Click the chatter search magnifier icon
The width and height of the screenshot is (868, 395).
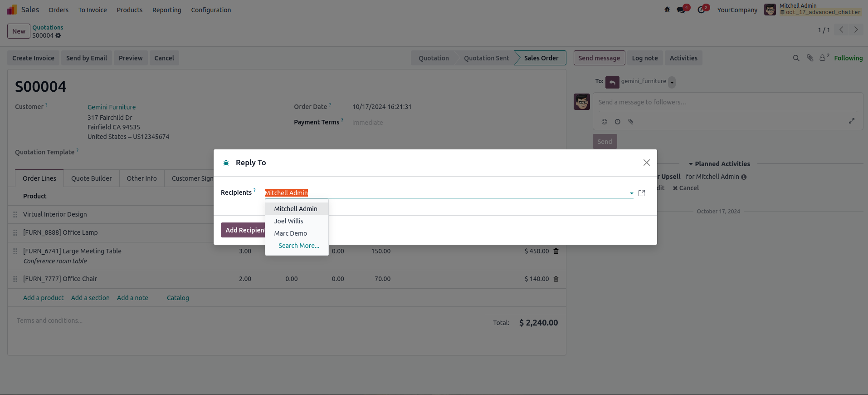(796, 58)
